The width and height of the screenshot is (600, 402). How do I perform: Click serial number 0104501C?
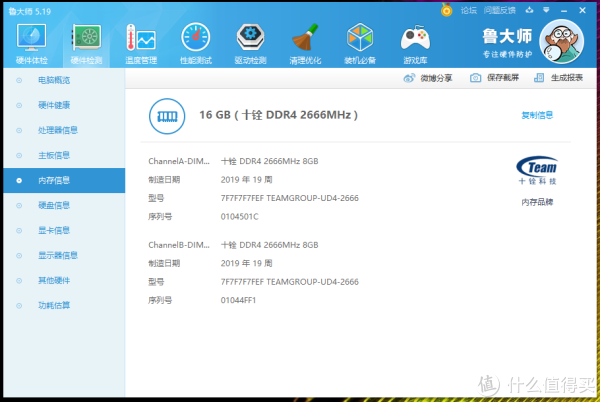(x=240, y=217)
